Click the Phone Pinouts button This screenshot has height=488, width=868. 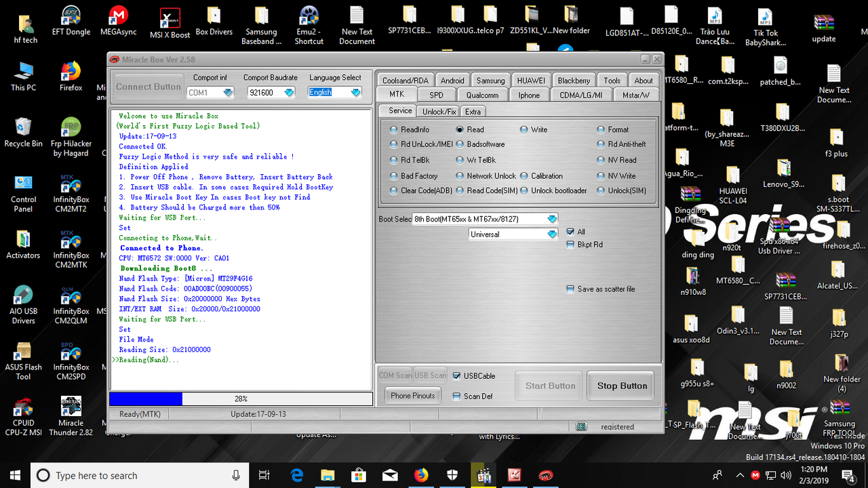pos(412,395)
